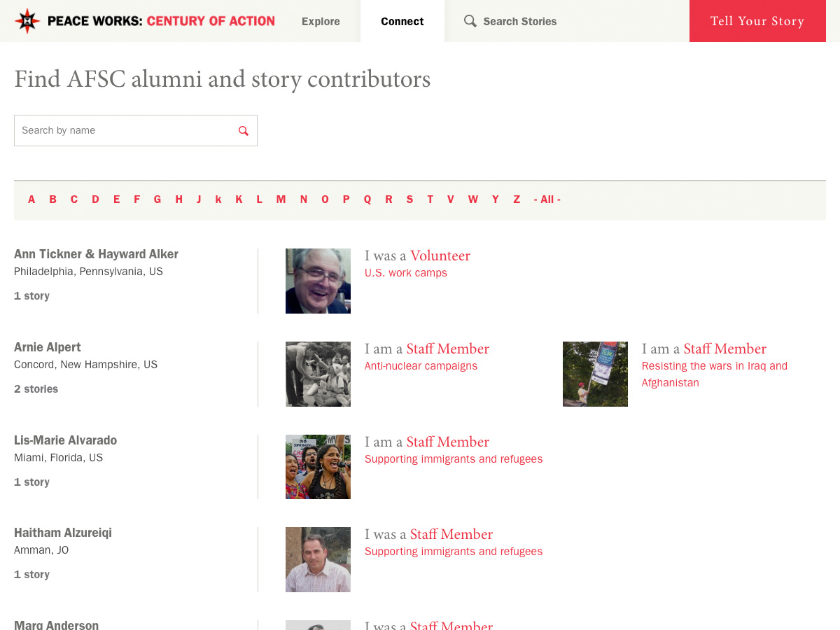
Task: Click the magnifier icon beside Search Stories
Action: point(470,21)
